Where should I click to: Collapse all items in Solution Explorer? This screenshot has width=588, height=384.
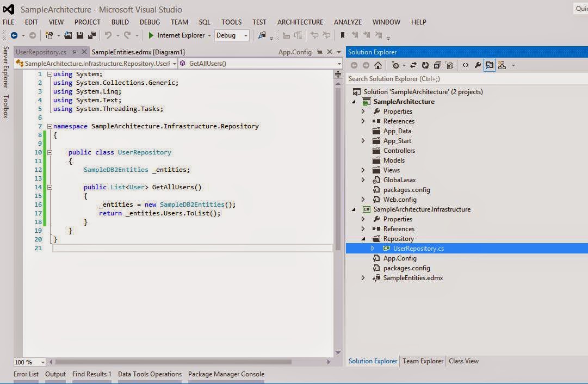pos(438,65)
